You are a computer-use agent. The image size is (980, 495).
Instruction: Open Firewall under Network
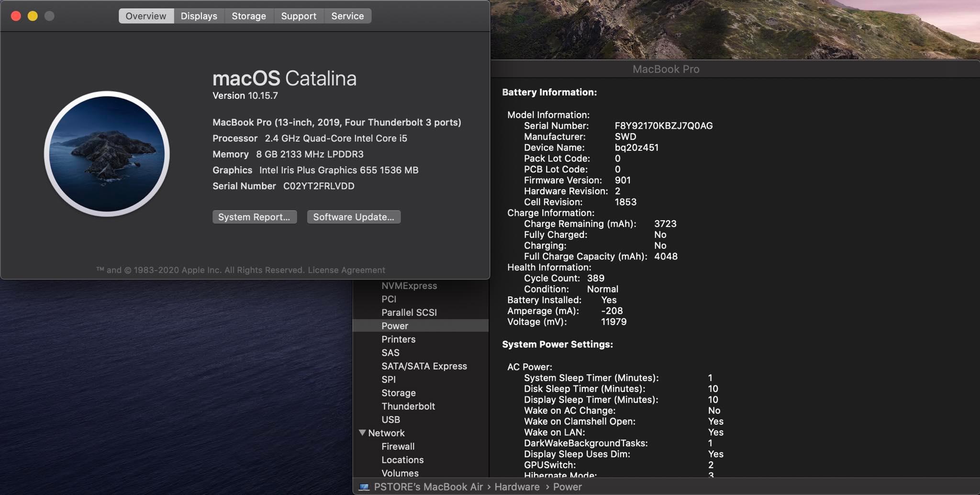(x=398, y=446)
